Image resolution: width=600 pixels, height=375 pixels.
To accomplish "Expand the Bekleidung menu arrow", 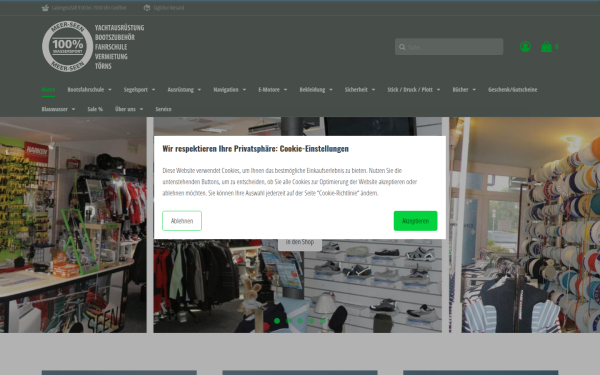I will (x=331, y=90).
